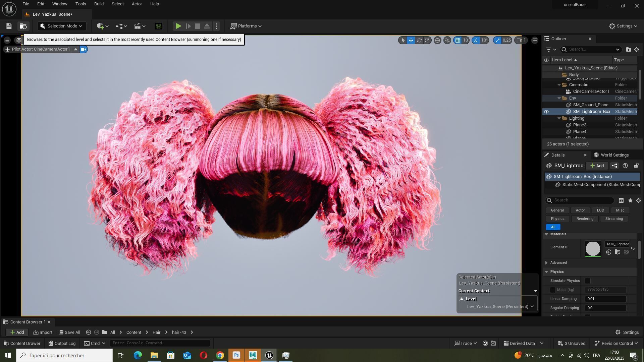
Task: Browse to material in Content Browser icon
Action: point(618,252)
